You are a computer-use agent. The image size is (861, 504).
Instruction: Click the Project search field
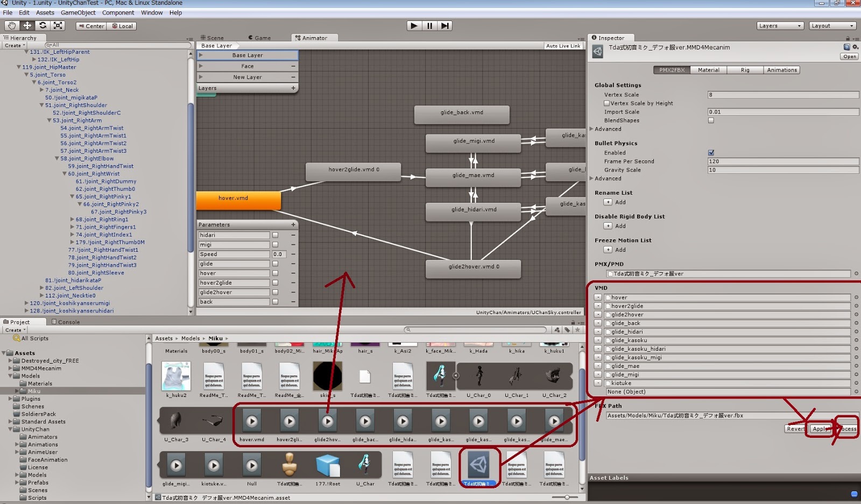tap(475, 330)
